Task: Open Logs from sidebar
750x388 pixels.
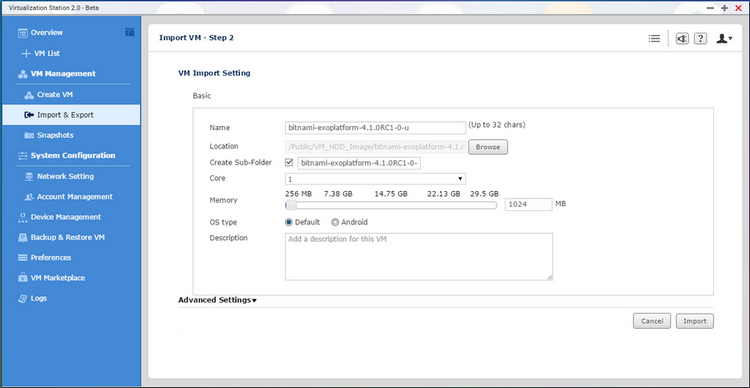Action: [39, 299]
